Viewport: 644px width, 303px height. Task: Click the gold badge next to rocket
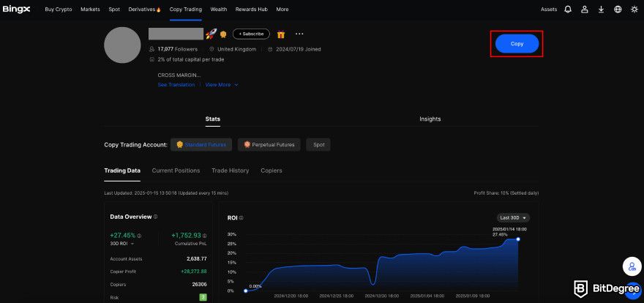point(223,34)
